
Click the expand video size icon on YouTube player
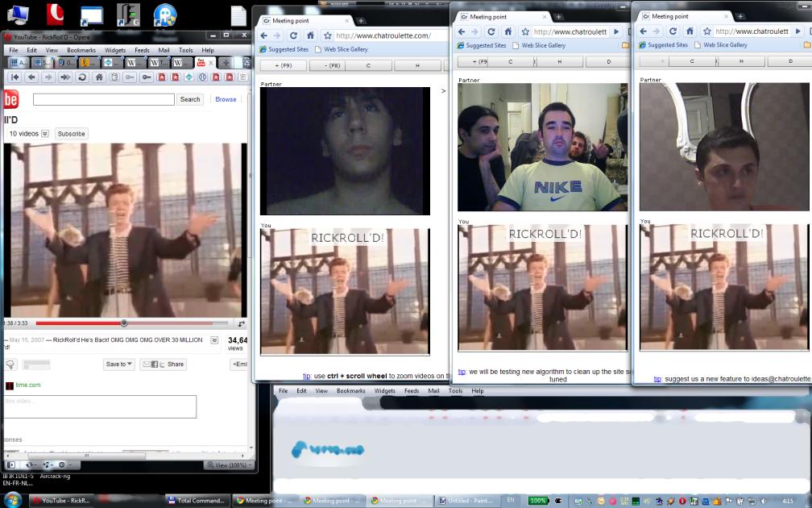[x=241, y=323]
